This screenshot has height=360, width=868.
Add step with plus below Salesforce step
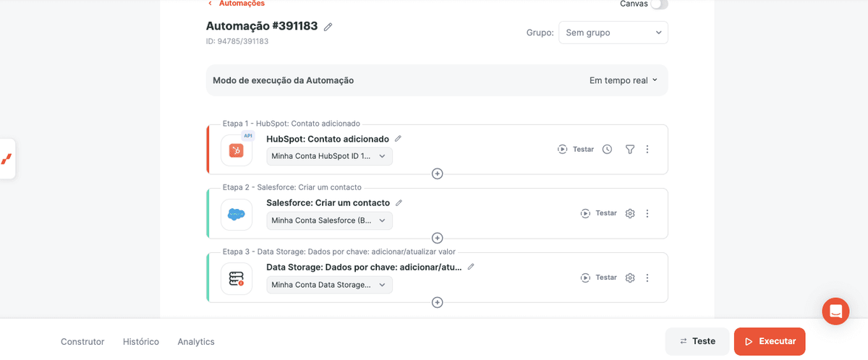click(x=437, y=239)
